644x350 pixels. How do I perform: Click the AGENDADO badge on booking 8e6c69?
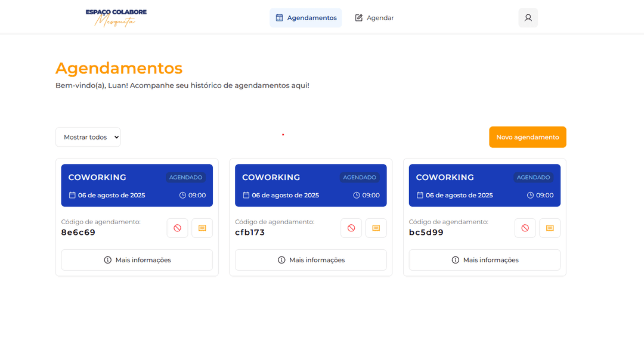coord(185,178)
